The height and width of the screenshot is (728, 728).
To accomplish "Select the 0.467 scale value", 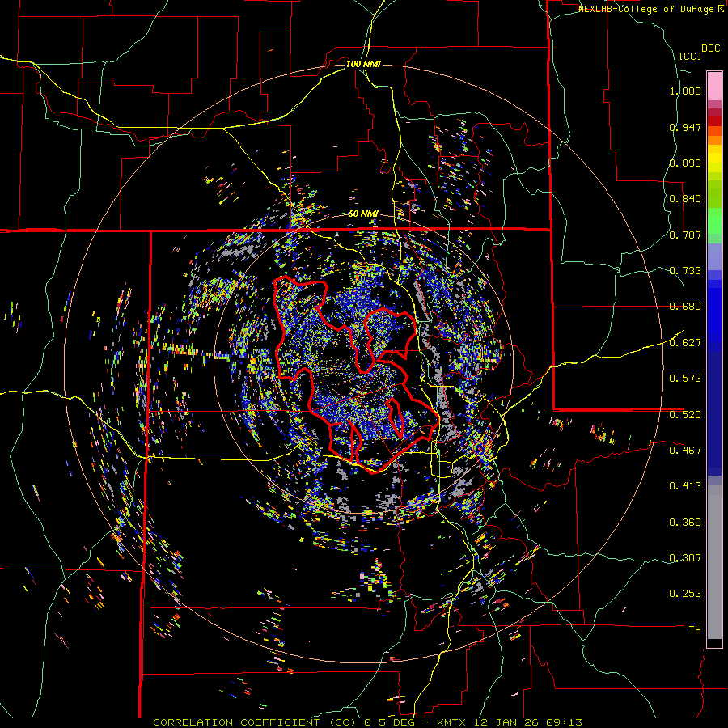I will tap(685, 451).
